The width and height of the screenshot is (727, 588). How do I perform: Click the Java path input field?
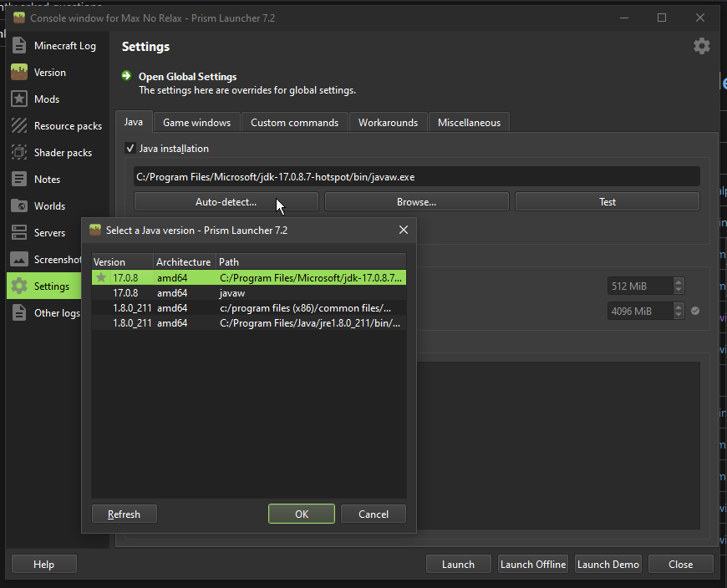pyautogui.click(x=416, y=176)
